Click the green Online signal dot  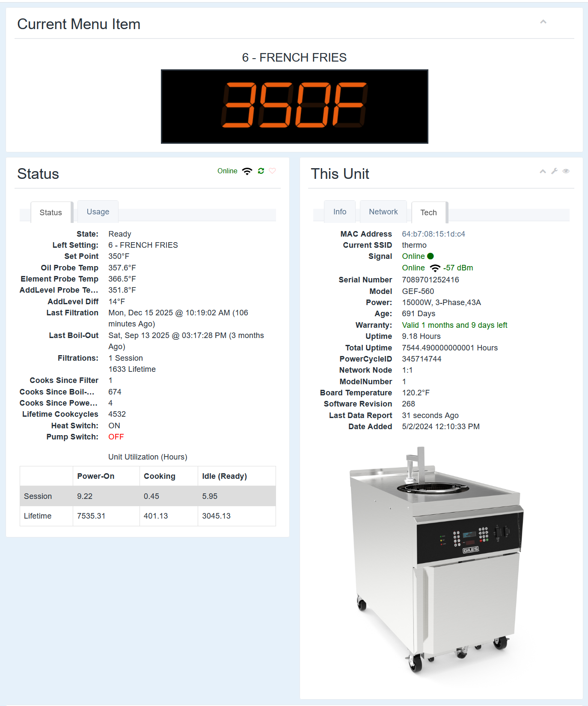(431, 256)
